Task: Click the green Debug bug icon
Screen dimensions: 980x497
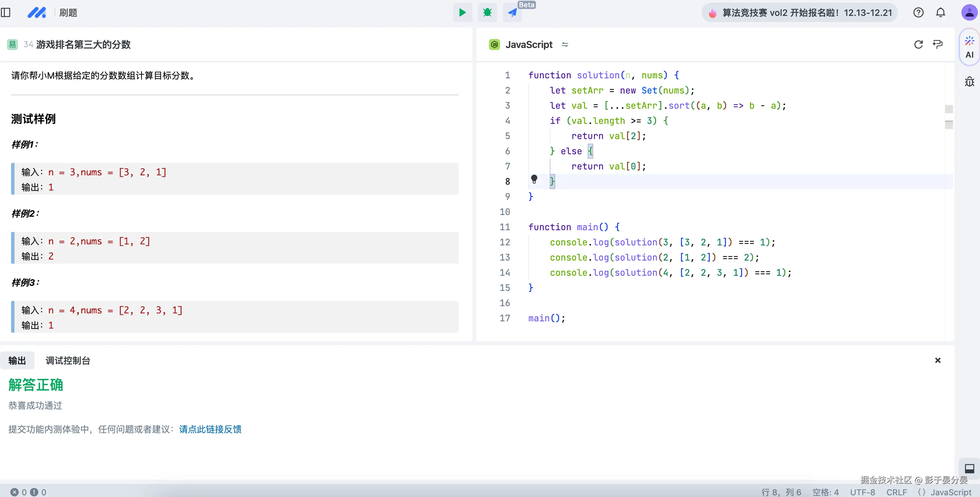Action: [487, 12]
